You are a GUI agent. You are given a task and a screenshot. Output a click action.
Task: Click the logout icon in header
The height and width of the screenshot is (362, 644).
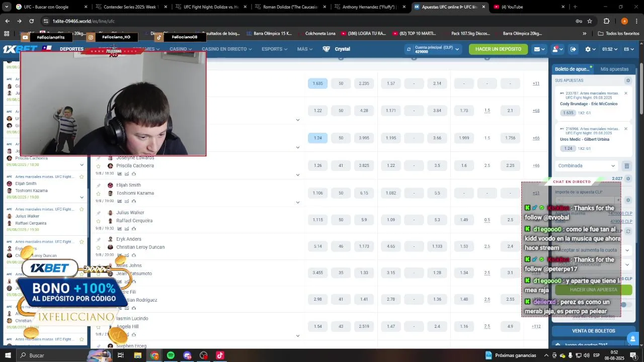click(x=573, y=49)
